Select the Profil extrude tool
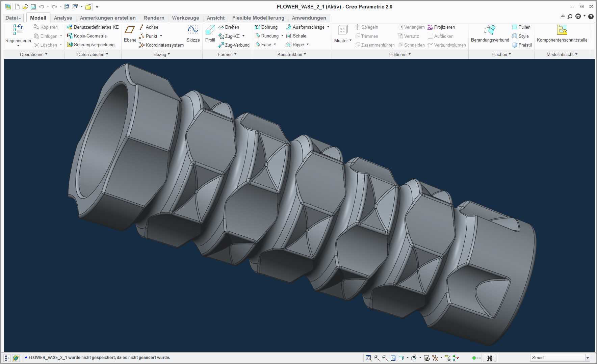This screenshot has width=597, height=364. click(210, 34)
